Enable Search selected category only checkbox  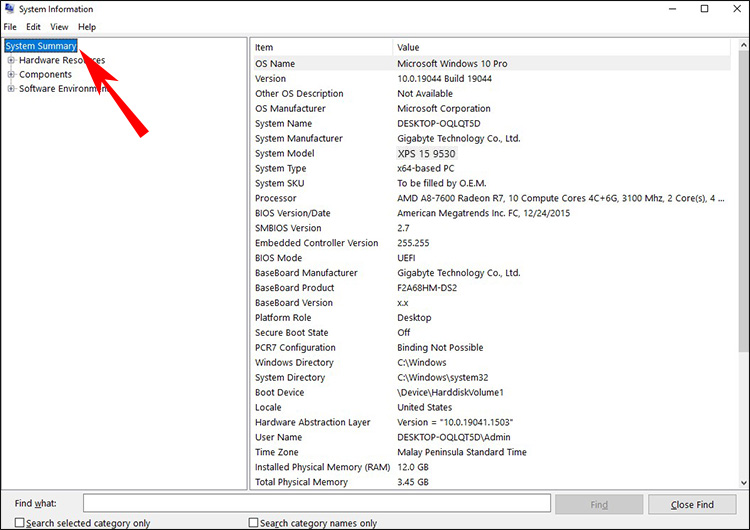[x=20, y=522]
